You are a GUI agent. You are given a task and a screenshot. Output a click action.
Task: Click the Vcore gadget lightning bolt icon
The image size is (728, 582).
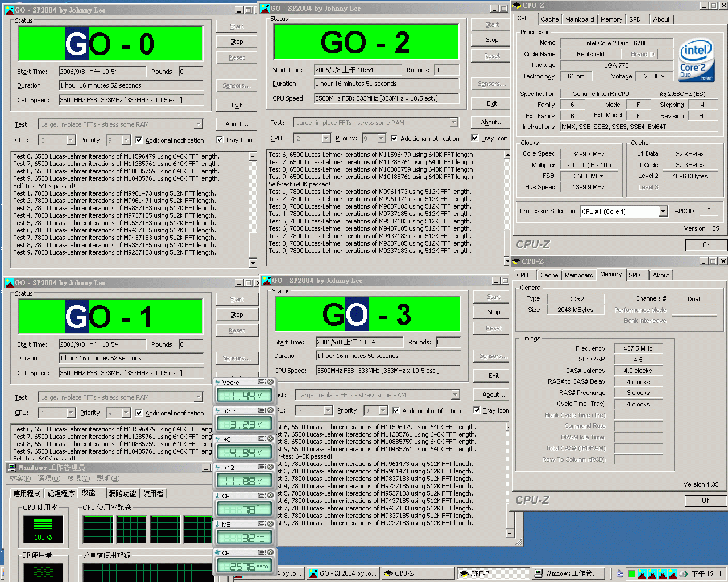217,382
